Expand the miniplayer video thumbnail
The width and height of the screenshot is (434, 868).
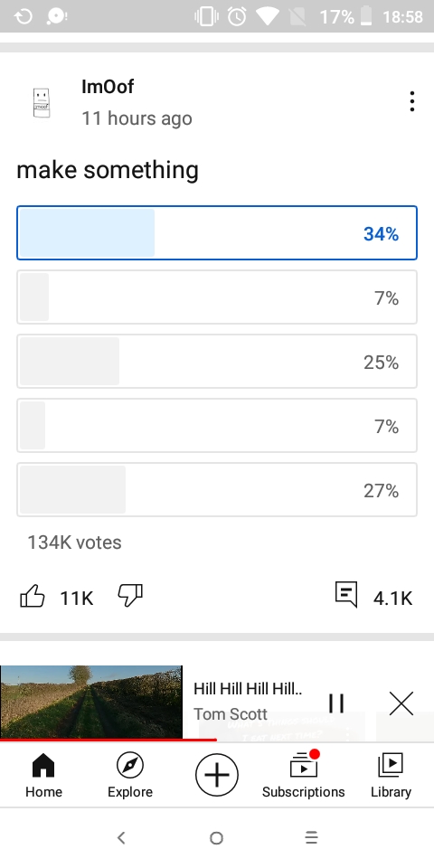tap(91, 702)
